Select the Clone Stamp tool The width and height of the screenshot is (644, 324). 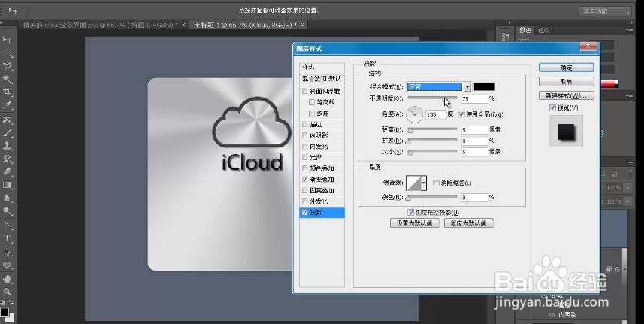pyautogui.click(x=7, y=146)
